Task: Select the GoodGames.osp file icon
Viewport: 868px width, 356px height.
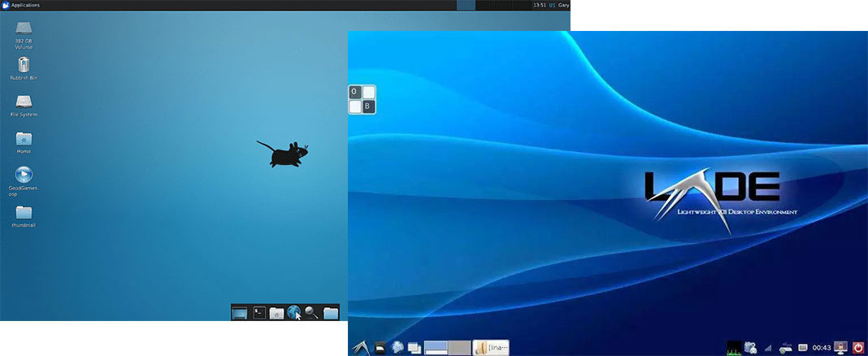Action: (24, 181)
